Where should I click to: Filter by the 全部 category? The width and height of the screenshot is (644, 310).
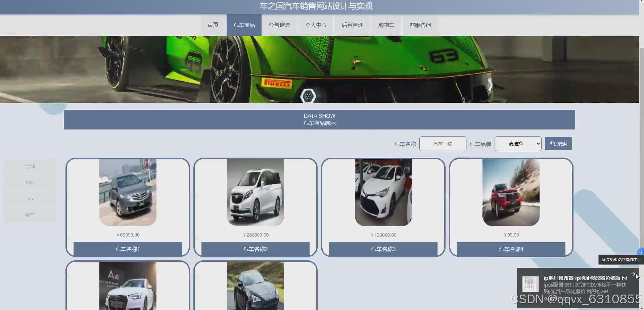click(30, 166)
